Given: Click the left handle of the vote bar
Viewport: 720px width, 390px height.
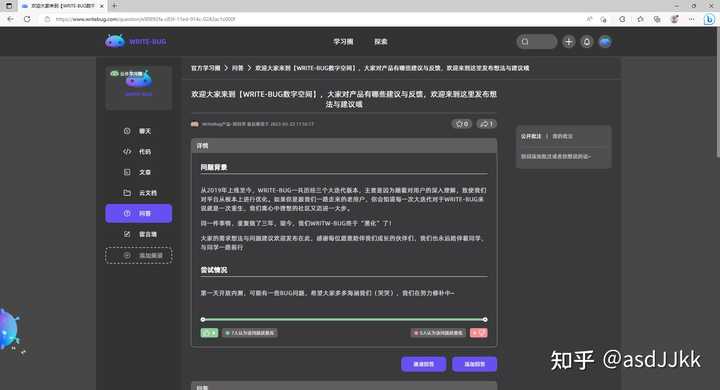Looking at the screenshot, I should tap(203, 319).
